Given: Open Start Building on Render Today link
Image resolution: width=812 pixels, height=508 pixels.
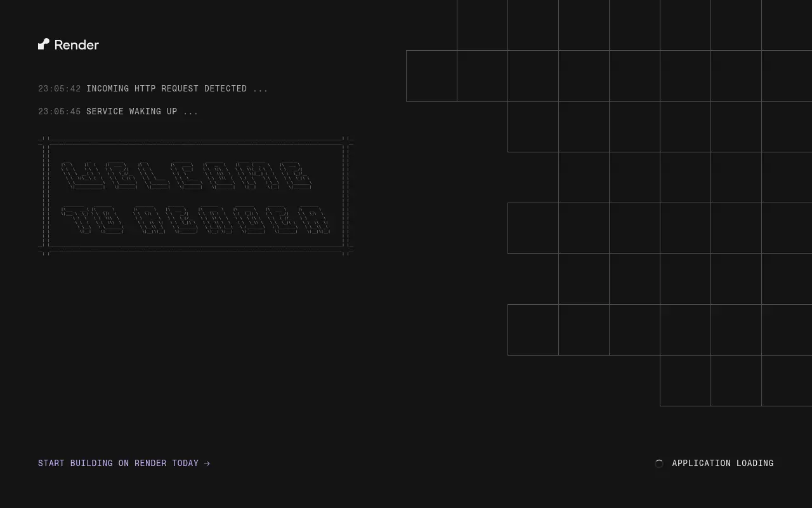Looking at the screenshot, I should coord(124,464).
